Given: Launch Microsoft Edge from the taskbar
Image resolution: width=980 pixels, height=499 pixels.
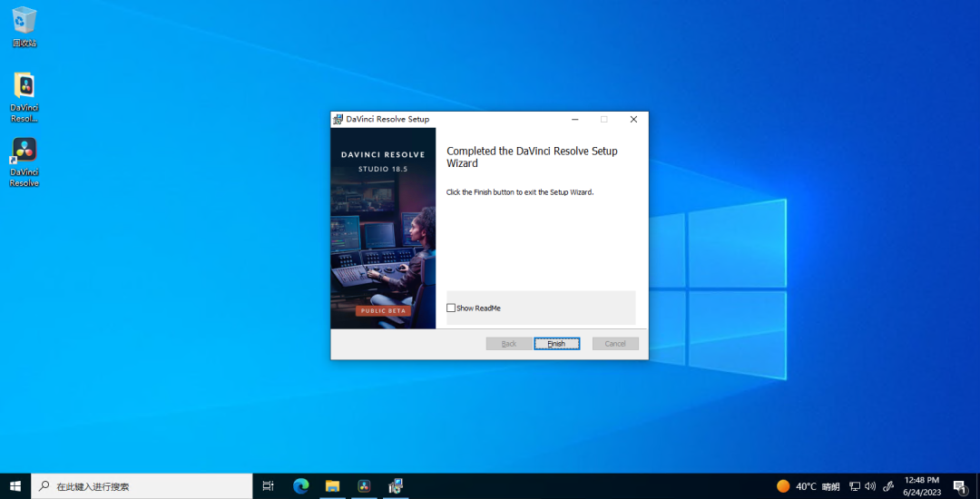Looking at the screenshot, I should click(300, 486).
